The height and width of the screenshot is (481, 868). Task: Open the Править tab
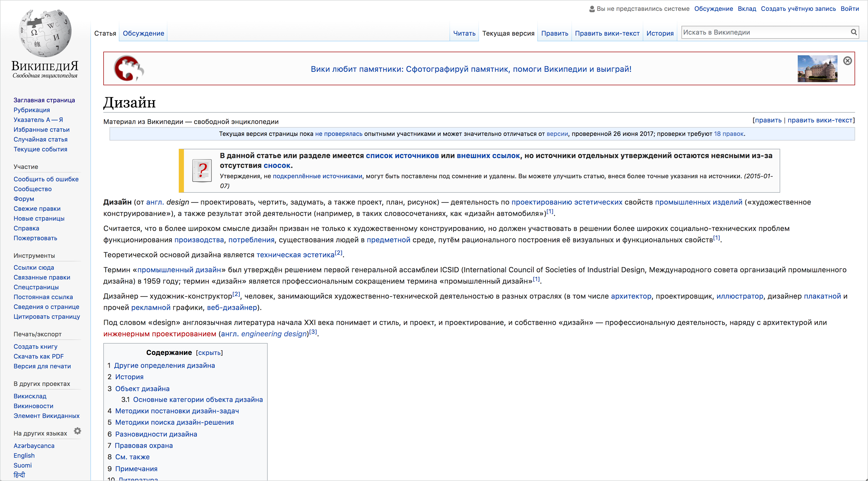point(554,33)
